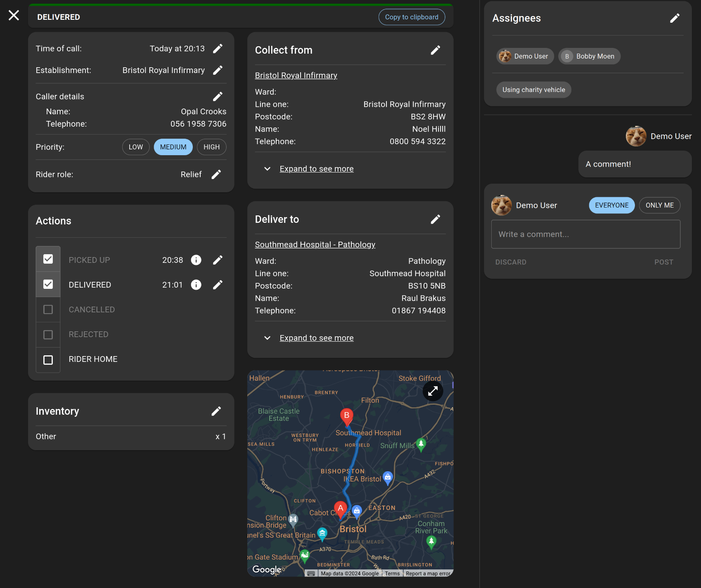The height and width of the screenshot is (588, 701).
Task: Expand Deliver to details chevron
Action: tap(268, 338)
